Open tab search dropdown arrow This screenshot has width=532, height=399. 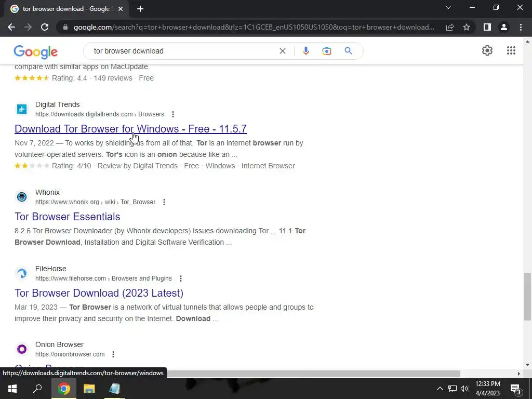click(448, 7)
